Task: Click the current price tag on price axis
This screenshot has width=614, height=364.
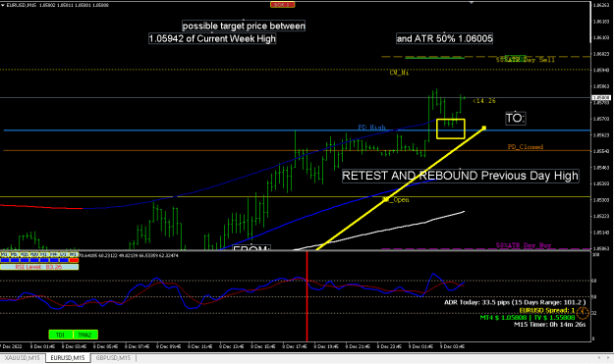Action: coord(601,97)
